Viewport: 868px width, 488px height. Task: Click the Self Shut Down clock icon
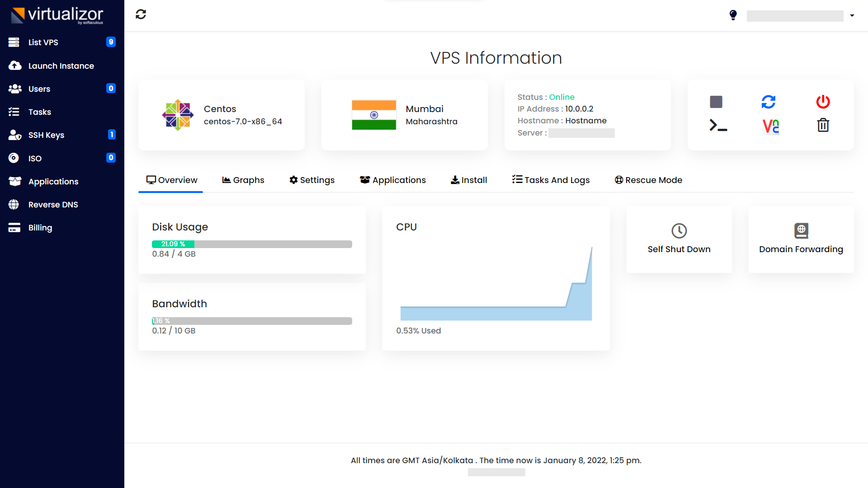679,230
